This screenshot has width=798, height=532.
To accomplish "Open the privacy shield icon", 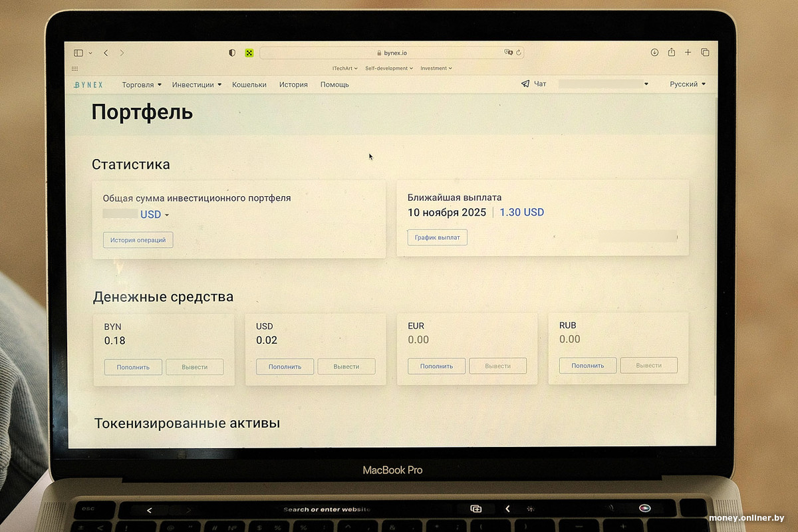I will 232,53.
